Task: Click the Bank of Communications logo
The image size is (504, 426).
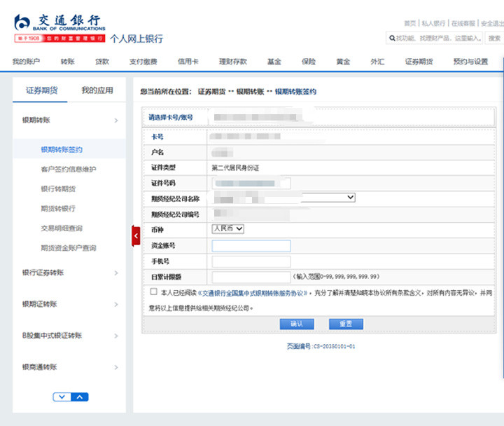Action: 59,28
